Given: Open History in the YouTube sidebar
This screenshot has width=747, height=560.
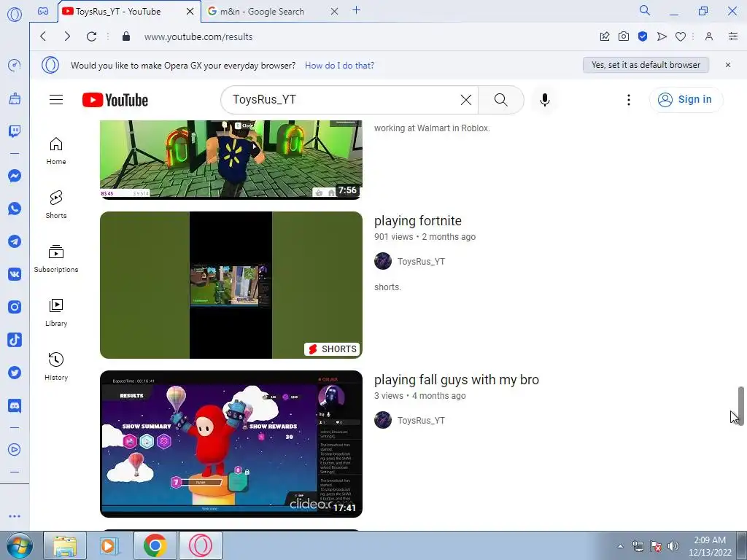Looking at the screenshot, I should pos(56,367).
